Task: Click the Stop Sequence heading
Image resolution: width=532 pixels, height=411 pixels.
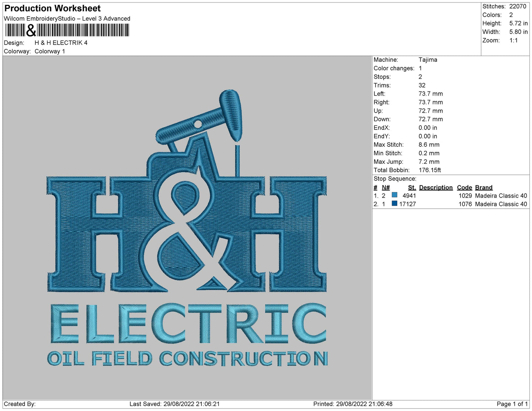Action: pos(395,178)
